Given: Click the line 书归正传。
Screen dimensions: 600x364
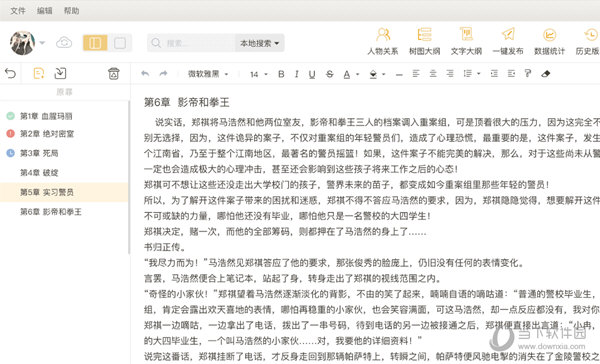Looking at the screenshot, I should pos(165,247).
